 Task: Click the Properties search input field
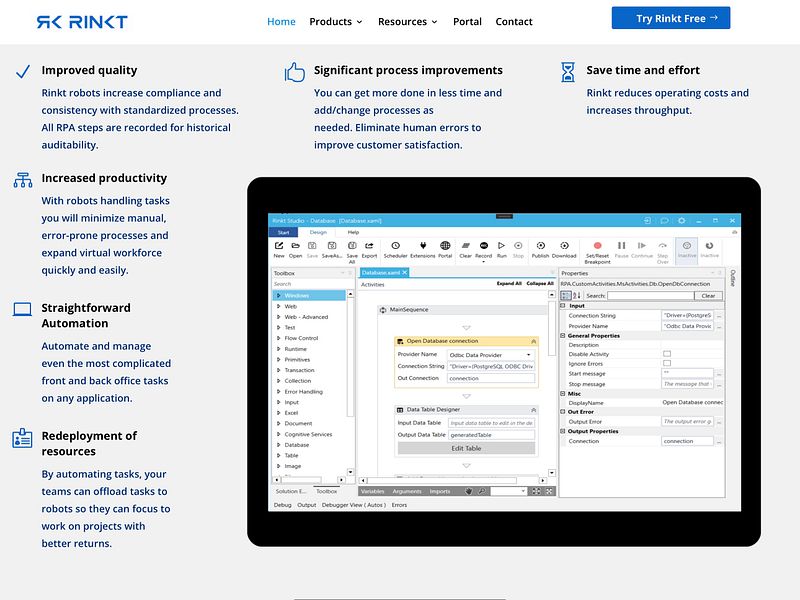point(651,295)
